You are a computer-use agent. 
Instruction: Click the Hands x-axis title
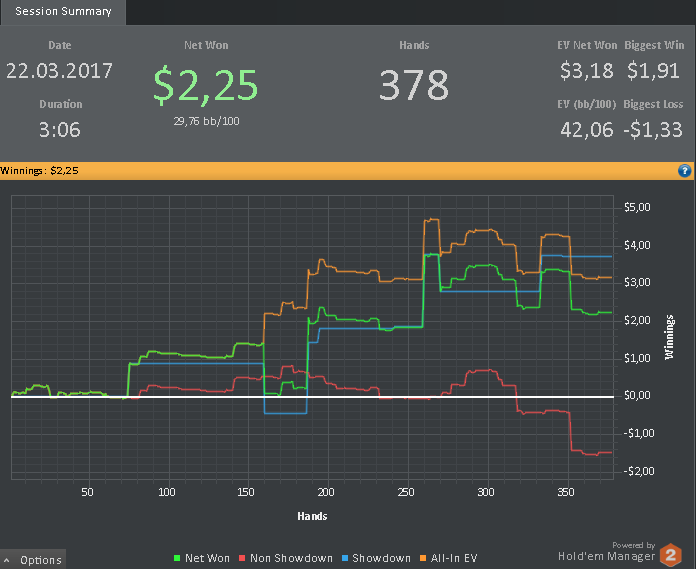point(312,516)
